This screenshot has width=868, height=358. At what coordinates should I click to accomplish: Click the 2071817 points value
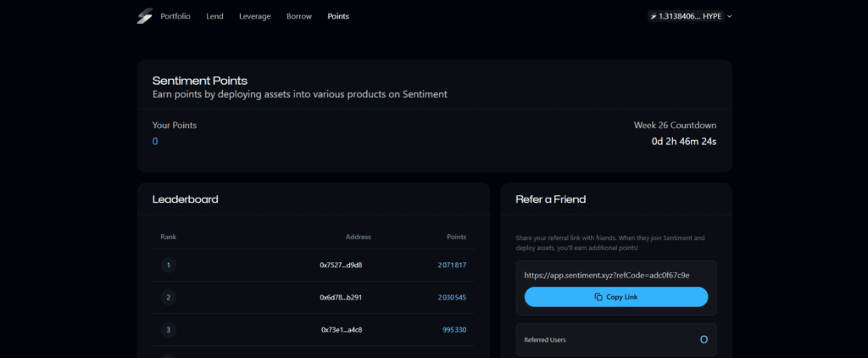[452, 266]
